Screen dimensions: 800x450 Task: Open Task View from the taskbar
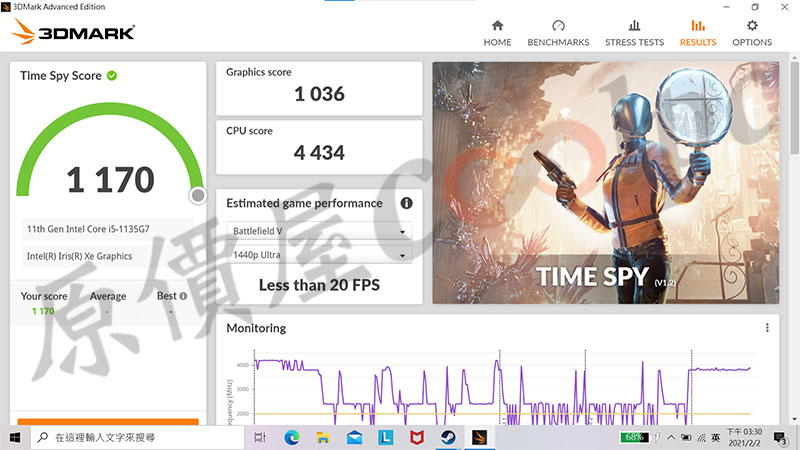coord(260,437)
